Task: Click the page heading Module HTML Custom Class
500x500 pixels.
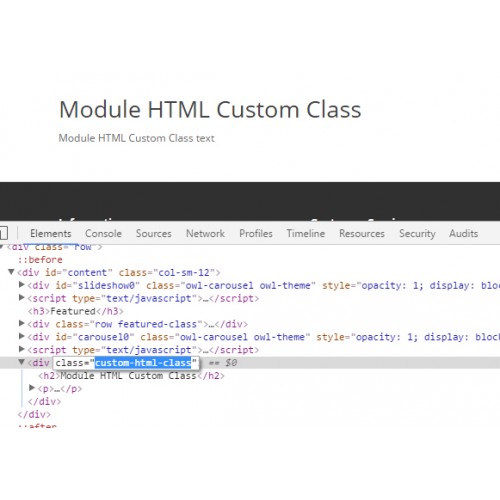Action: coord(210,109)
